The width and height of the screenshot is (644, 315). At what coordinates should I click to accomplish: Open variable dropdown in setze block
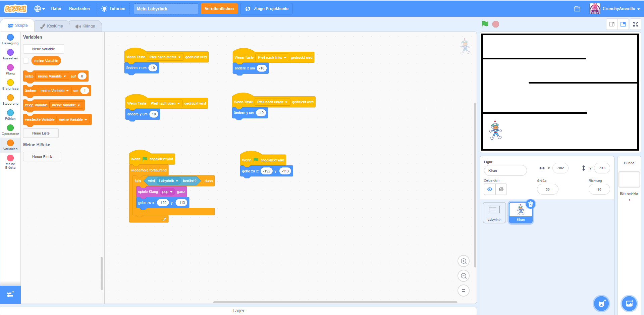(x=52, y=76)
